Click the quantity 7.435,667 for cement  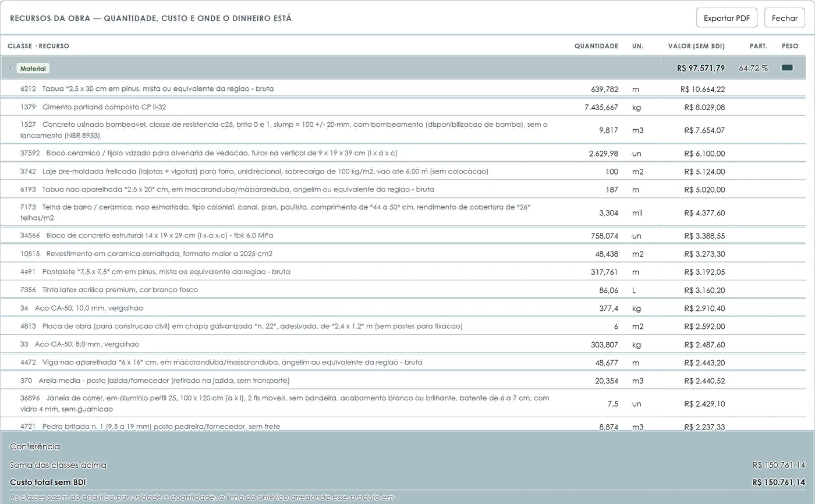point(601,107)
